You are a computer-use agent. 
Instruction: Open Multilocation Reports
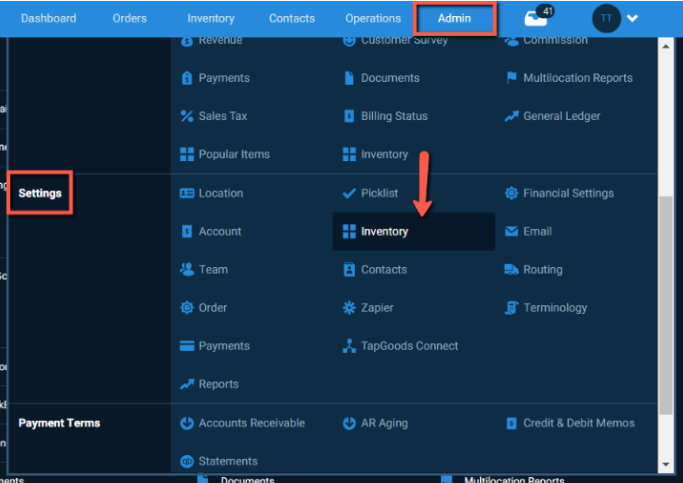578,78
